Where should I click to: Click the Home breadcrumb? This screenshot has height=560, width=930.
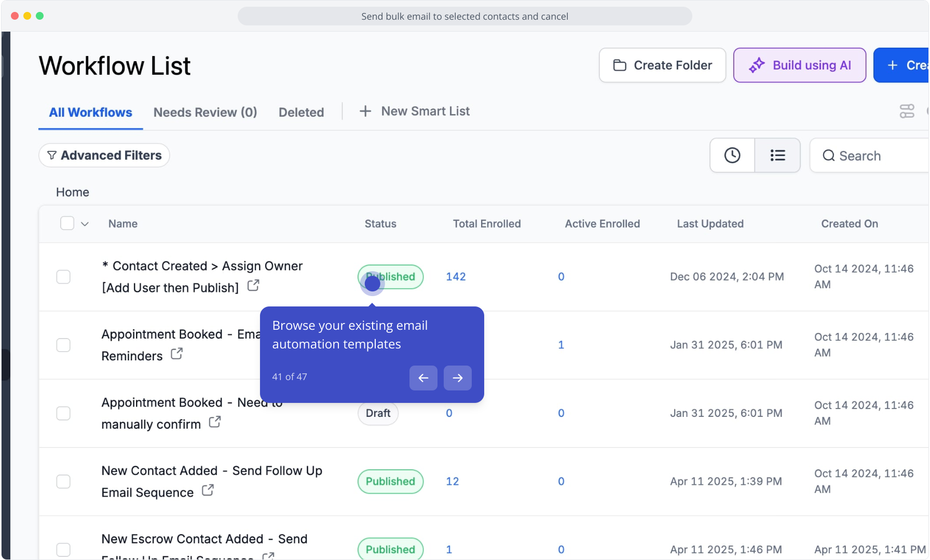pyautogui.click(x=73, y=192)
